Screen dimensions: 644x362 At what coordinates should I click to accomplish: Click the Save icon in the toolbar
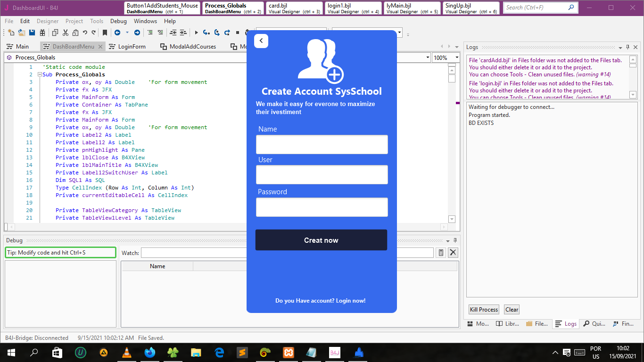[32, 33]
